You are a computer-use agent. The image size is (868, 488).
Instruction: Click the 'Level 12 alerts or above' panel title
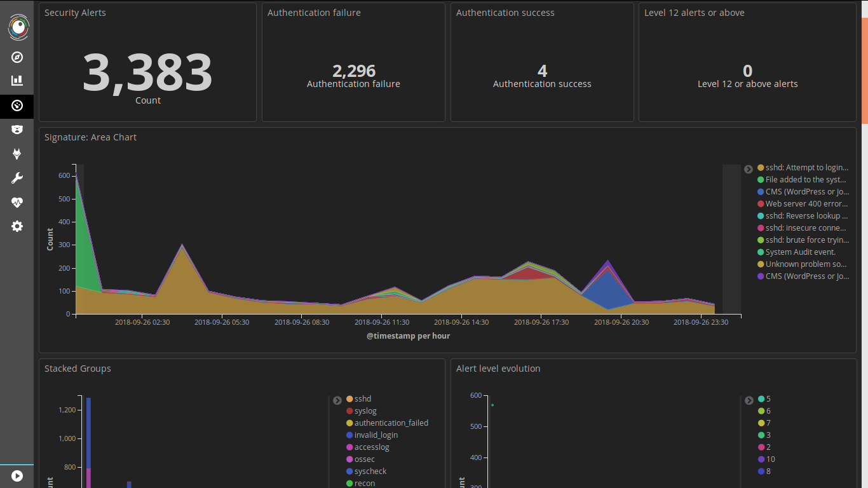point(695,13)
